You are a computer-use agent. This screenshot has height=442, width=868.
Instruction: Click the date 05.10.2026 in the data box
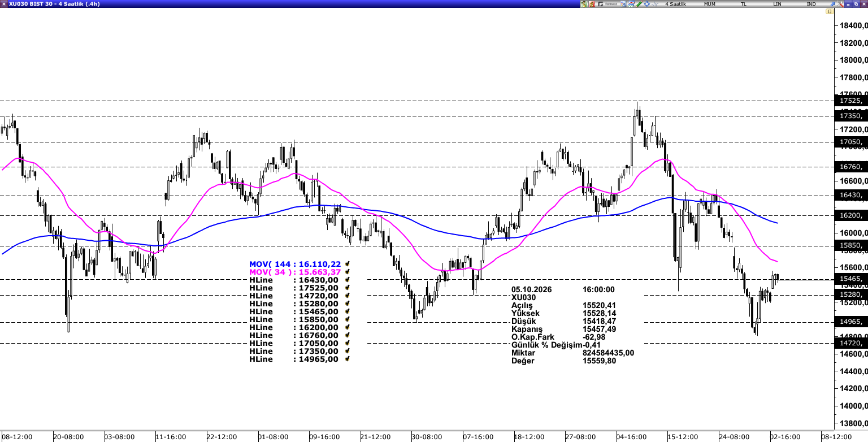coord(532,289)
